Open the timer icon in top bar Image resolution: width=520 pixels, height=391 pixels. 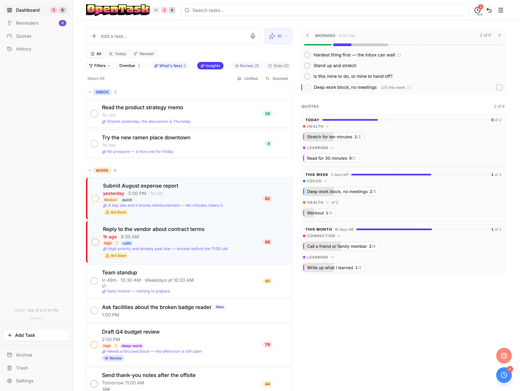478,10
